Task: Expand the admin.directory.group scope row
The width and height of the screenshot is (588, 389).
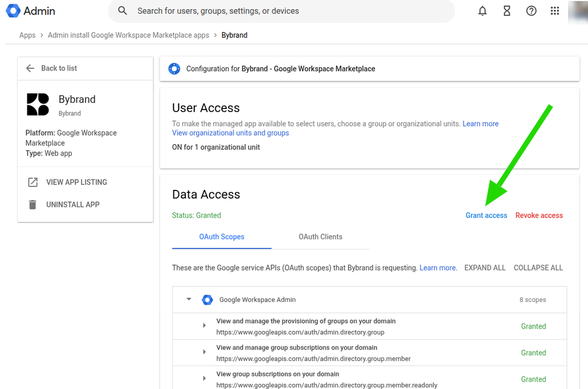Action: pyautogui.click(x=204, y=325)
